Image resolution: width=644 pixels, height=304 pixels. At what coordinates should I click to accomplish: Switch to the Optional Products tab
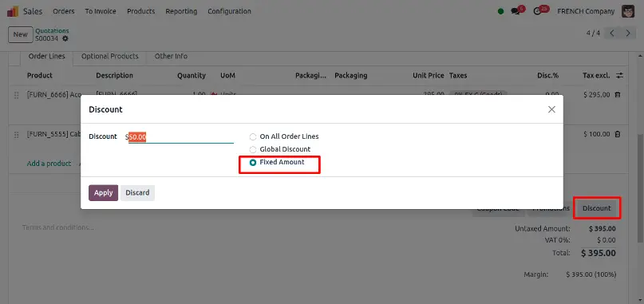[109, 57]
